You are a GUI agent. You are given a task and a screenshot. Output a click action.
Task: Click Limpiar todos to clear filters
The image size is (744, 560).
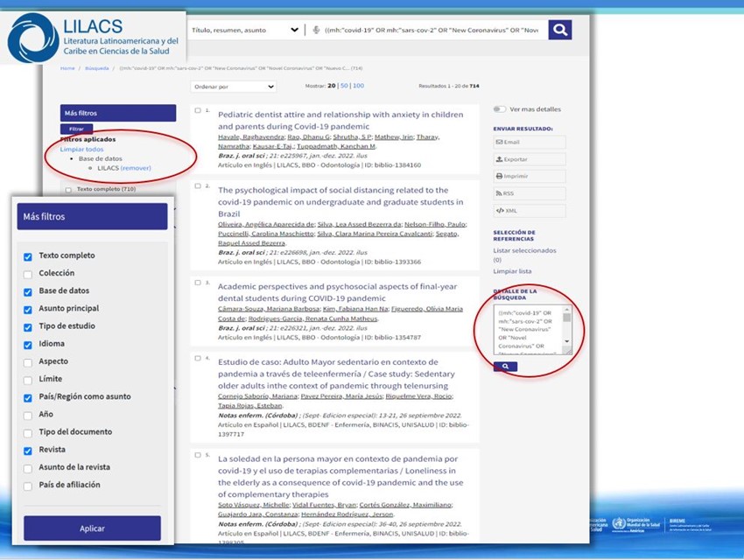(81, 149)
